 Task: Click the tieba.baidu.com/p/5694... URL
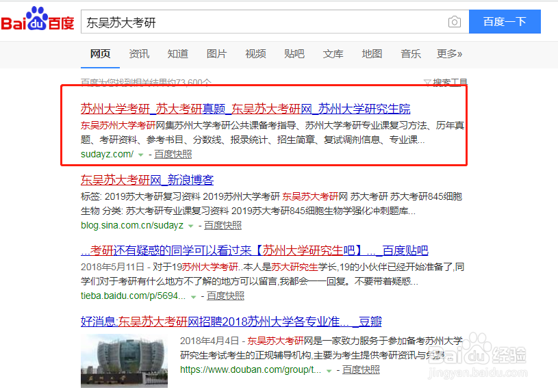133,296
